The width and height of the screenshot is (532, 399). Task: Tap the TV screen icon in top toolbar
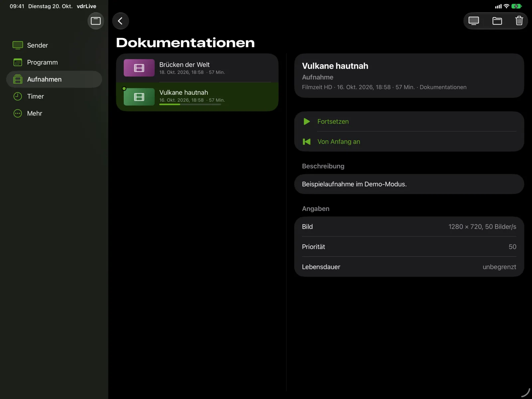[x=473, y=21]
